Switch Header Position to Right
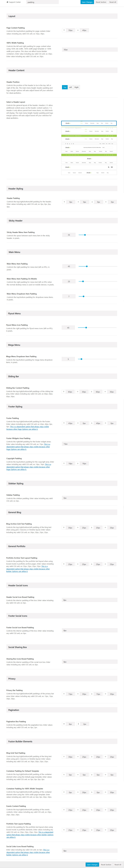This screenshot has width=124, height=868. [x=76, y=87]
